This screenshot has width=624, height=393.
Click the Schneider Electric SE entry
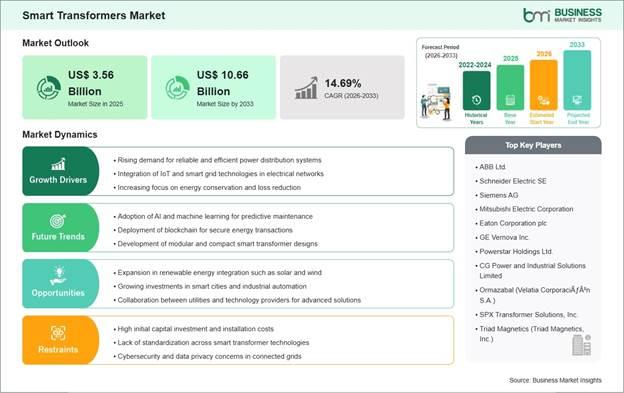[513, 181]
